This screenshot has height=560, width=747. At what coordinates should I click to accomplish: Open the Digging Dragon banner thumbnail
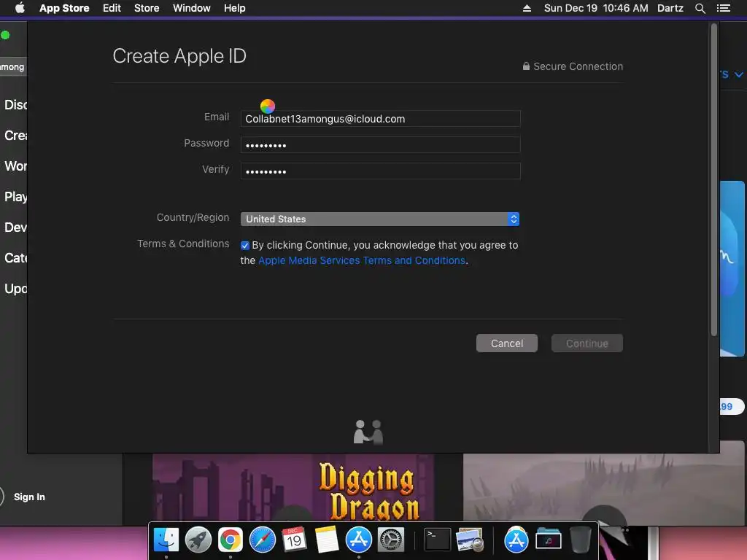(293, 487)
